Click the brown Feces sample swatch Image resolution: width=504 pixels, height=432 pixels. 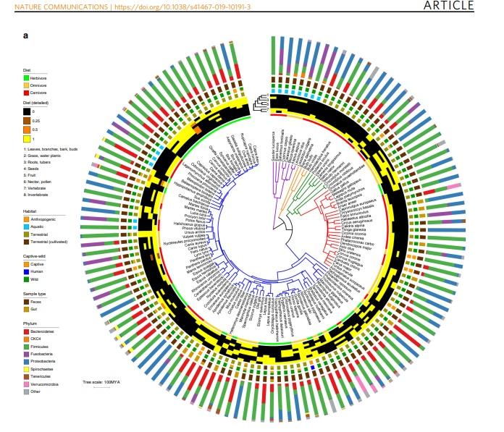(26, 302)
